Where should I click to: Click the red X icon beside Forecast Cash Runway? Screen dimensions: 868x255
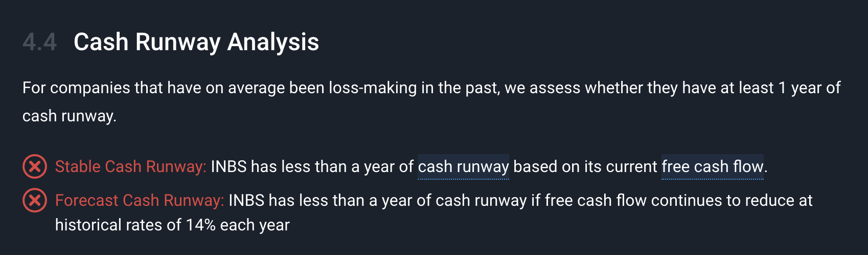click(x=35, y=200)
